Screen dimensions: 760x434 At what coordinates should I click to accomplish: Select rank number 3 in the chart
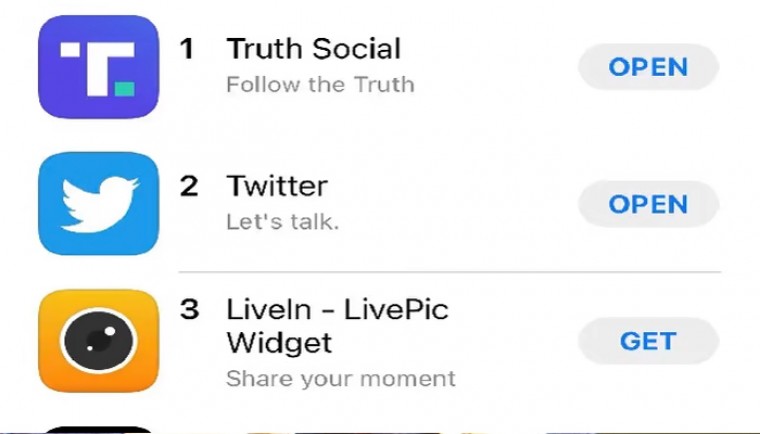coord(189,310)
